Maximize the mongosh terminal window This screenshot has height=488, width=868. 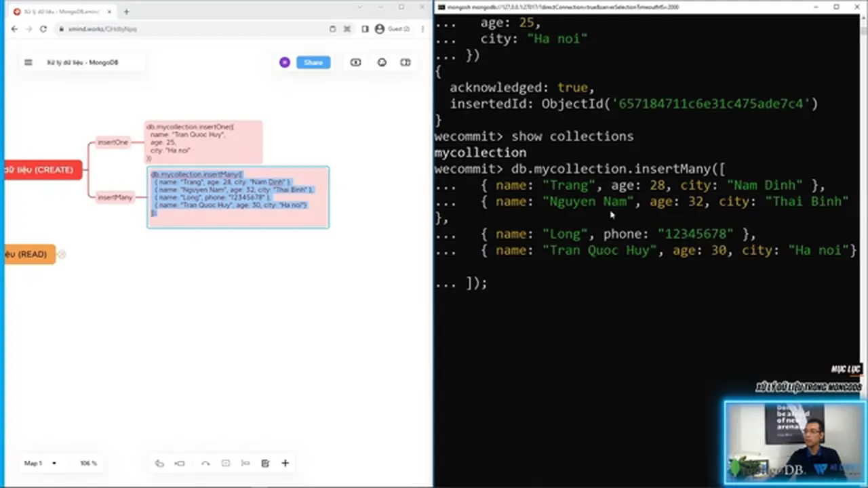tap(837, 7)
